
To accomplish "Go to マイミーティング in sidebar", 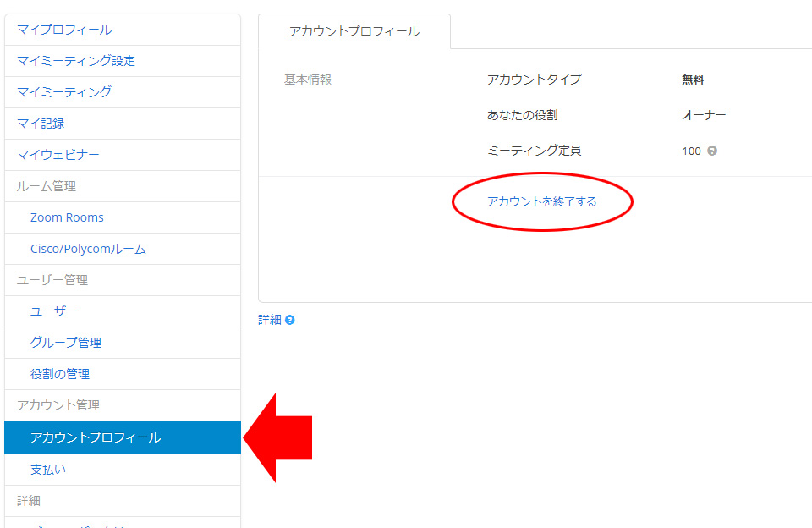I will (x=64, y=92).
